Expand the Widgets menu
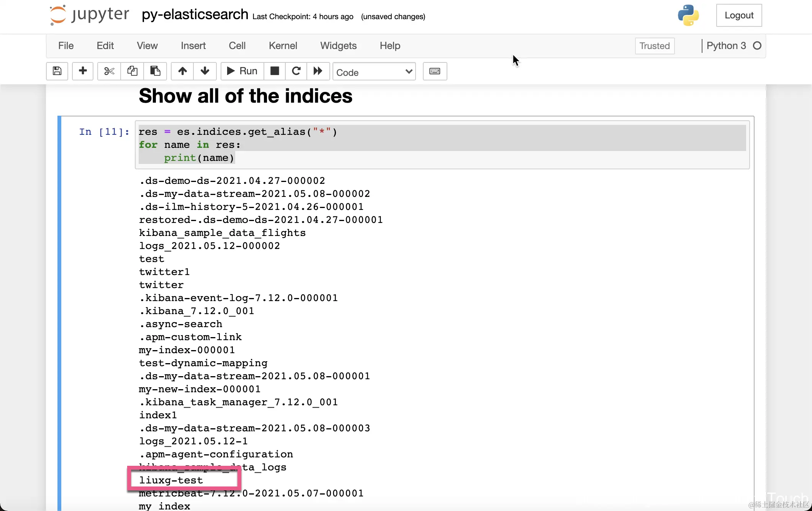 pos(338,46)
